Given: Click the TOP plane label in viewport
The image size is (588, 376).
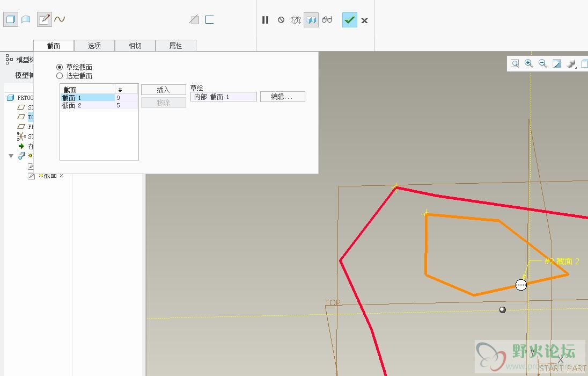Looking at the screenshot, I should 333,302.
